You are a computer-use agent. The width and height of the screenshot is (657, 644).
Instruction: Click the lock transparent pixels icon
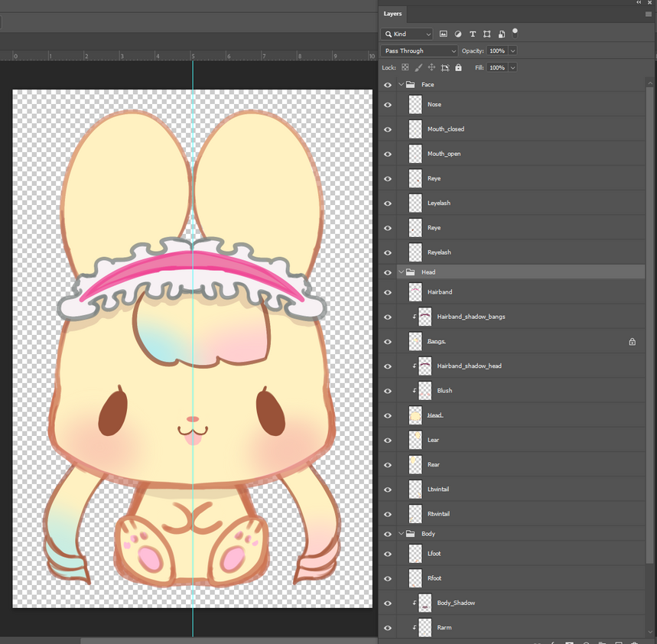tap(405, 67)
